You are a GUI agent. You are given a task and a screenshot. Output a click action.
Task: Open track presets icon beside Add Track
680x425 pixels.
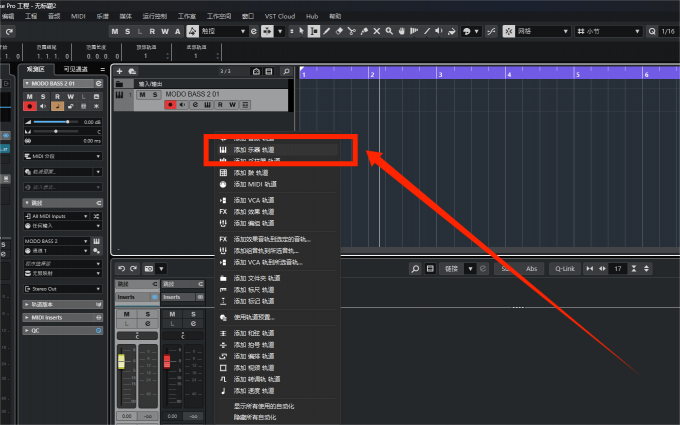(132, 71)
